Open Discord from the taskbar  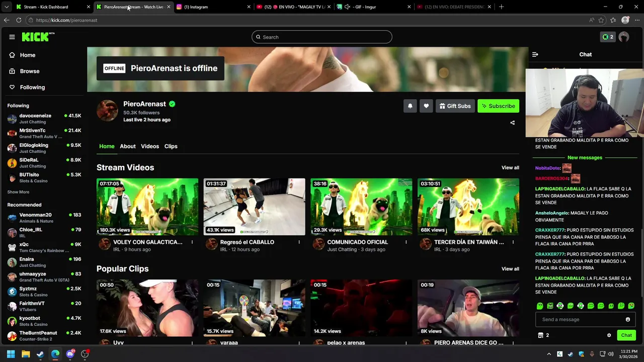pyautogui.click(x=70, y=354)
